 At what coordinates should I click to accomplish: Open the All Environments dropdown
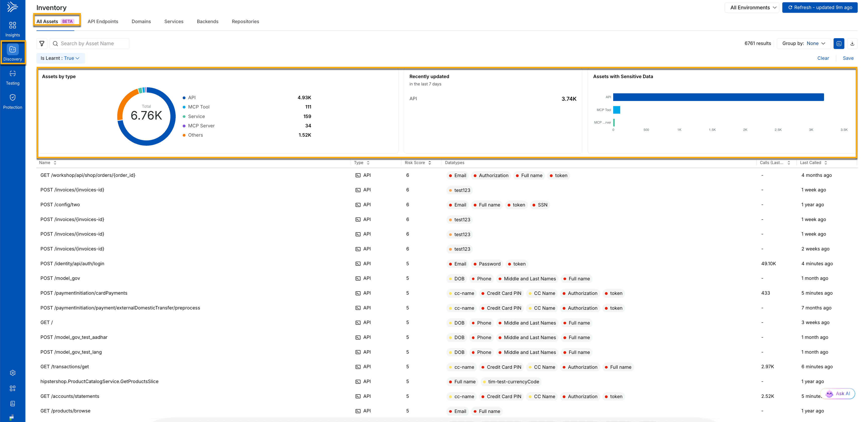752,7
